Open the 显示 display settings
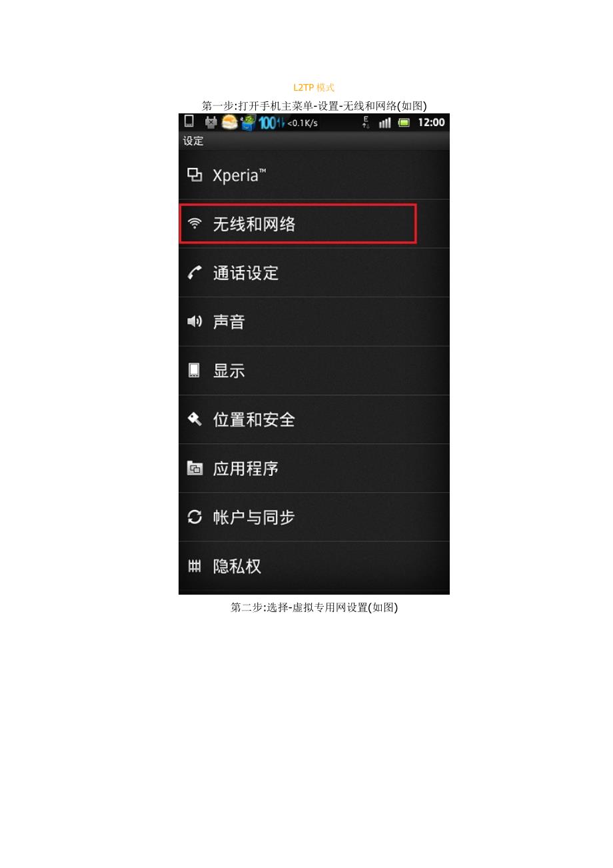The image size is (613, 868). click(314, 371)
